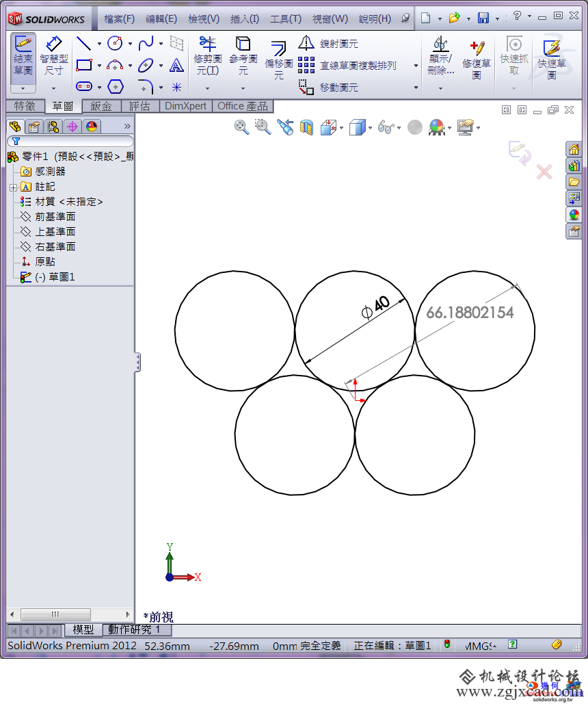Click the Section View icon

[307, 127]
